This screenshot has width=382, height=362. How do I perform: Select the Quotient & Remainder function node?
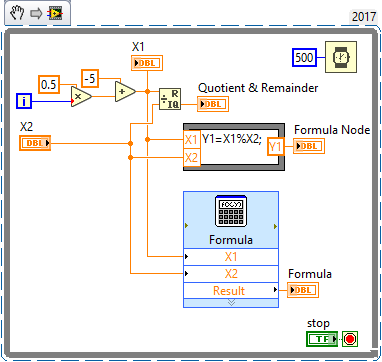click(170, 99)
